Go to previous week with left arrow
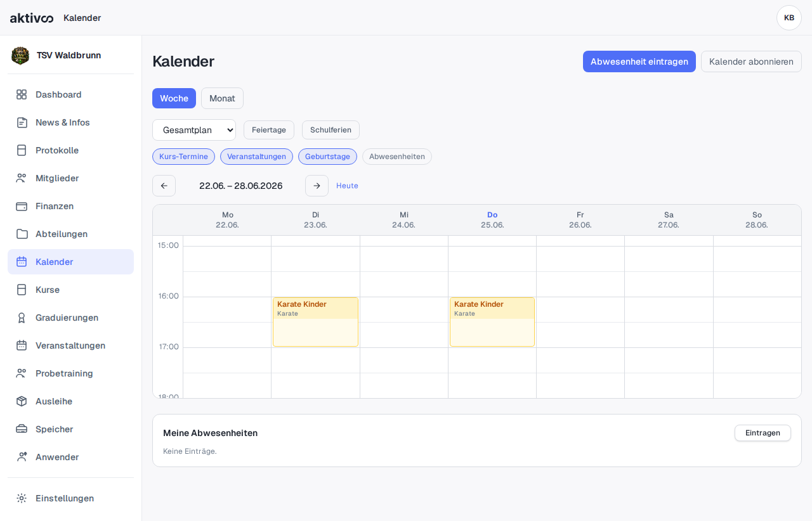The height and width of the screenshot is (521, 812). pyautogui.click(x=164, y=186)
